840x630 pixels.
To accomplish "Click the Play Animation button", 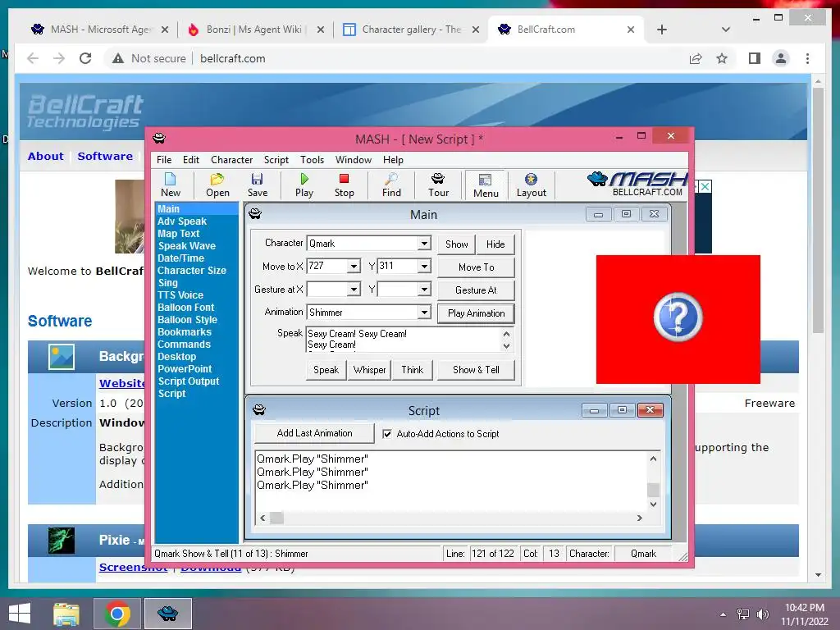I will pos(477,313).
